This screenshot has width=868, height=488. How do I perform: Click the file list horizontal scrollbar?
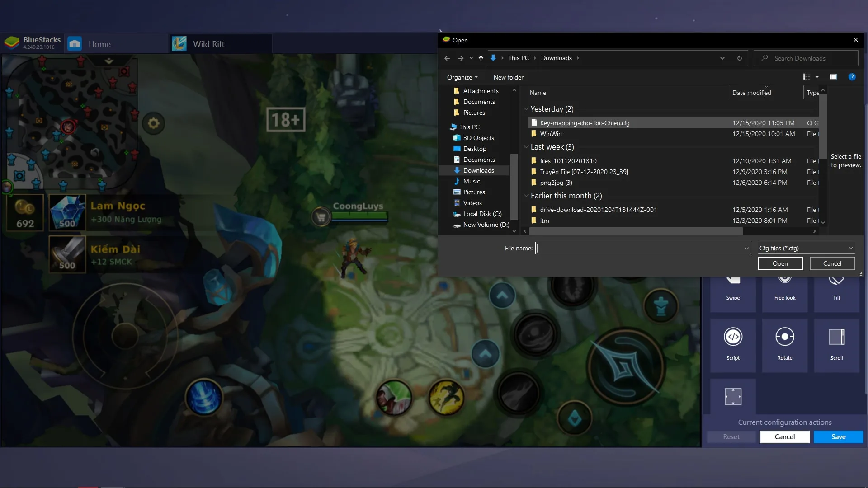[636, 231]
